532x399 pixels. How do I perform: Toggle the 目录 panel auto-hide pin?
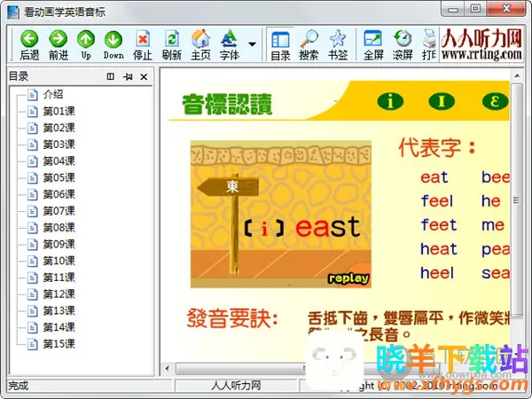click(x=128, y=77)
